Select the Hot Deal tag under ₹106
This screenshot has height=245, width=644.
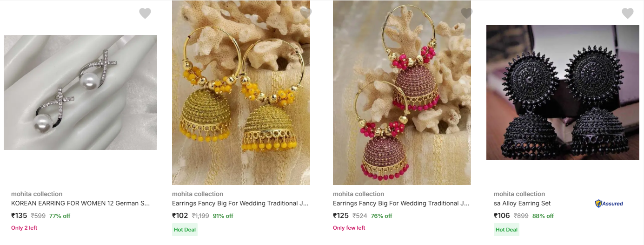[506, 230]
